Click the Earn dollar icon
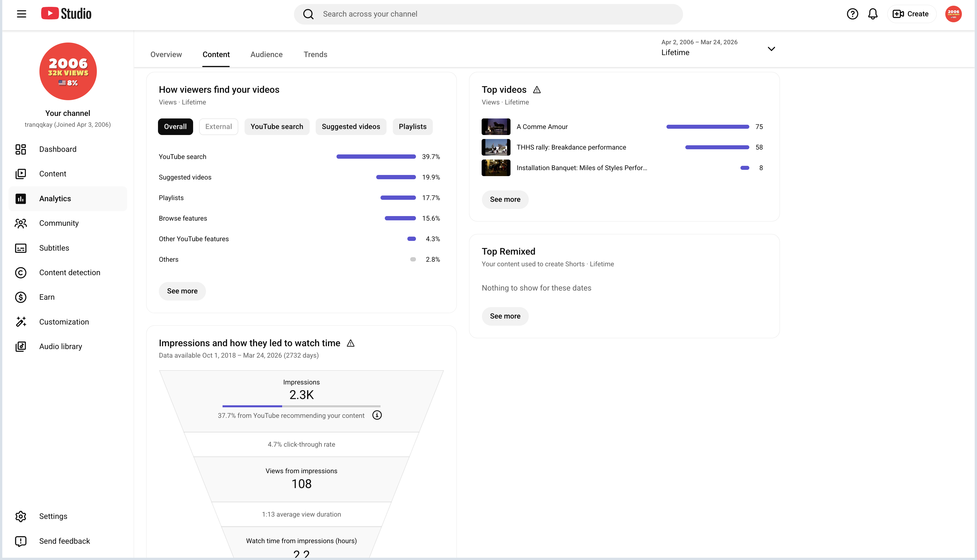 (x=21, y=297)
